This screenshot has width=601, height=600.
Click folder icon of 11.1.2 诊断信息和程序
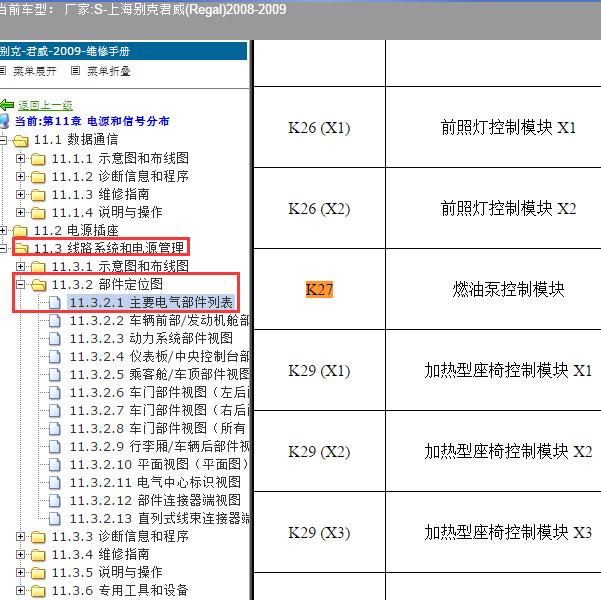[x=38, y=177]
